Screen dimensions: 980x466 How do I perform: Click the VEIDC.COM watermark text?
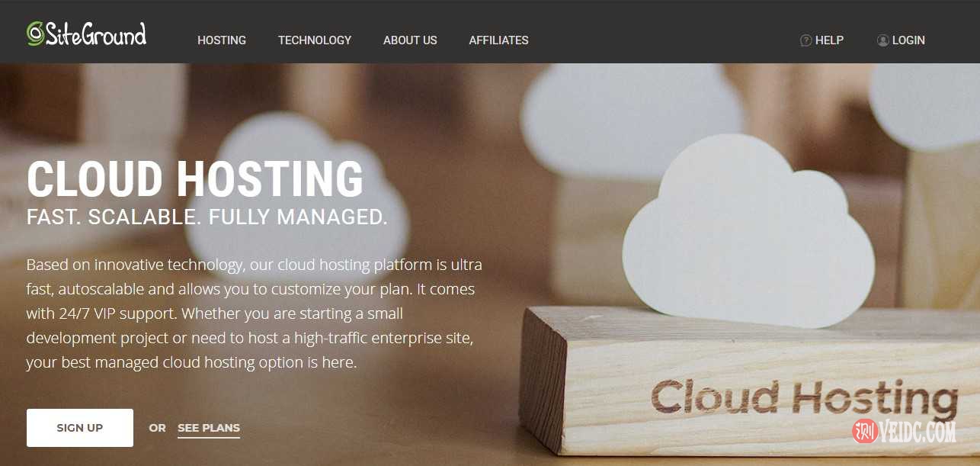click(917, 432)
